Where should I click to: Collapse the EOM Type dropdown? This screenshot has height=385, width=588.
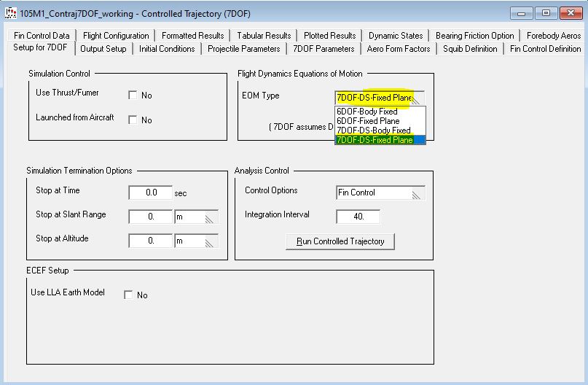417,98
